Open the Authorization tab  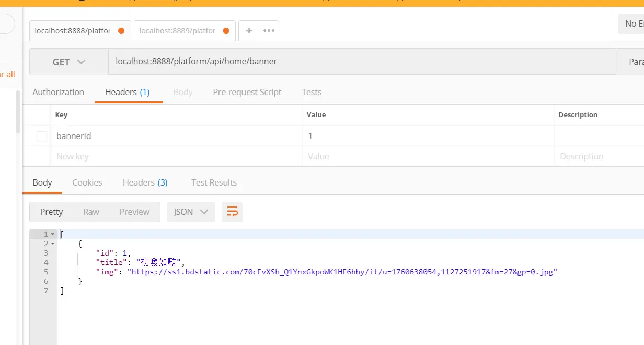tap(58, 92)
